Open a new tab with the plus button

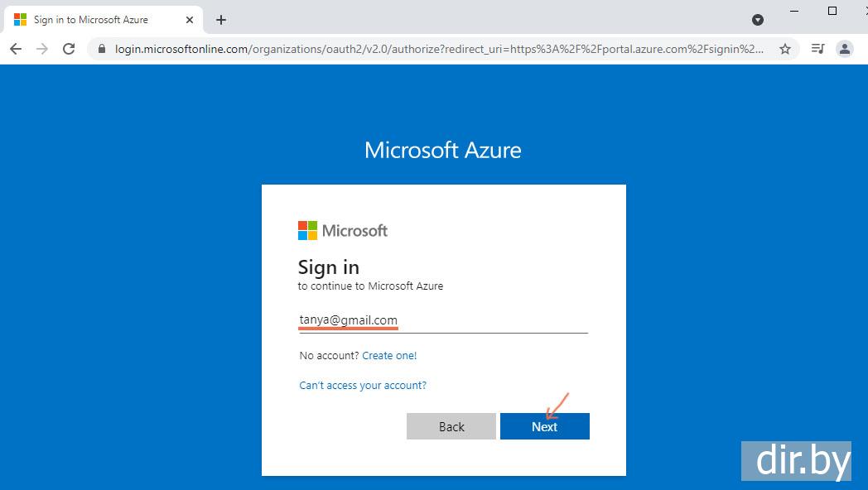tap(221, 20)
